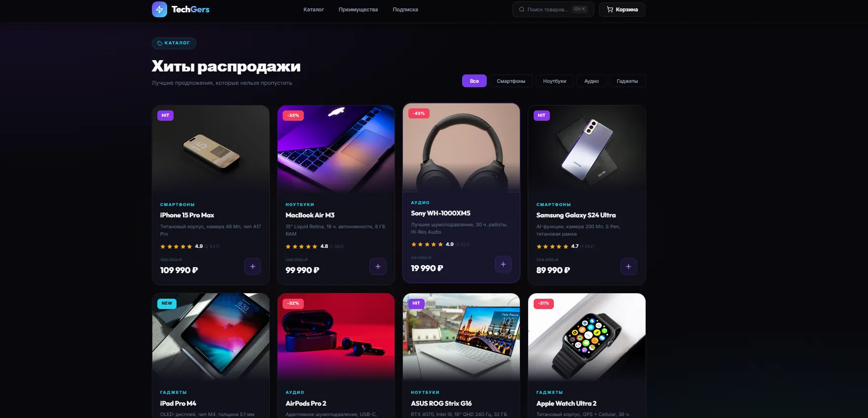Image resolution: width=868 pixels, height=418 pixels.
Task: Add Sony WH-1000XM5 using plus icon
Action: 503,265
